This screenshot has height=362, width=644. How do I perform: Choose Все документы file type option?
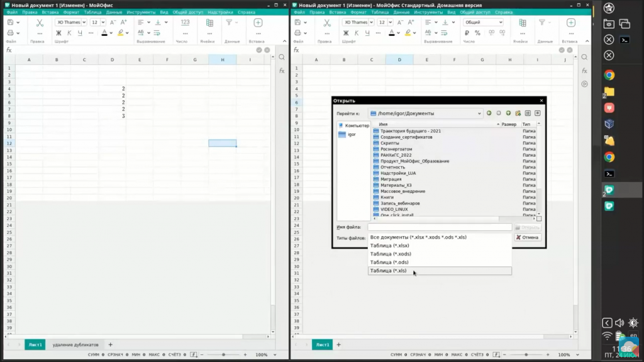(440, 237)
